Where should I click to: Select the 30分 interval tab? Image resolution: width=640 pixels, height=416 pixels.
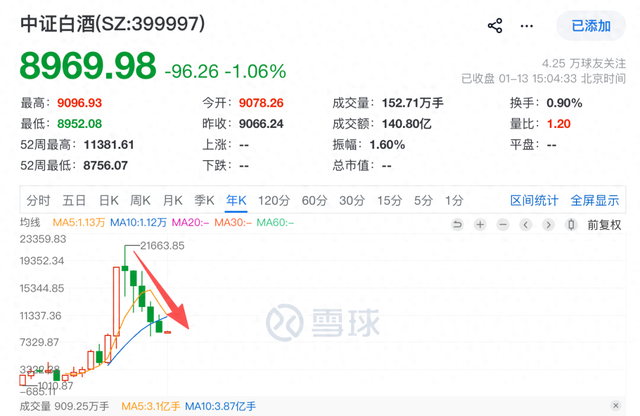click(x=352, y=200)
